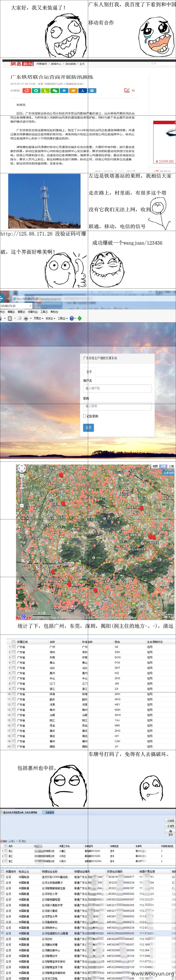Check the box for row 1 广州
Image resolution: width=176 pixels, height=980 pixels.
point(14,647)
